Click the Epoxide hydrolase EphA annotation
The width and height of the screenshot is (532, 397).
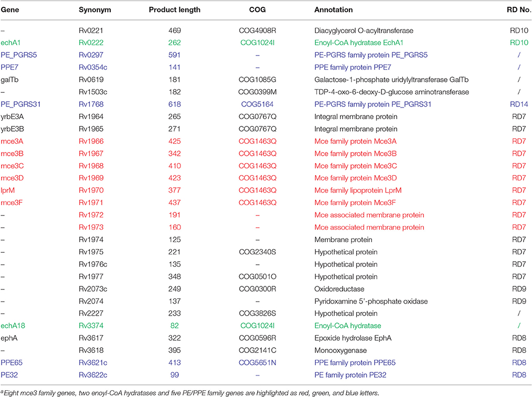tap(353, 338)
